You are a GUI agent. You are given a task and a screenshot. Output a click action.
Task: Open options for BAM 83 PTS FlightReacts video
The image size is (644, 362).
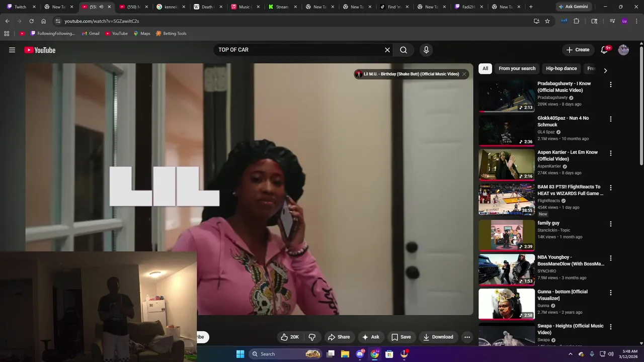coord(611,188)
